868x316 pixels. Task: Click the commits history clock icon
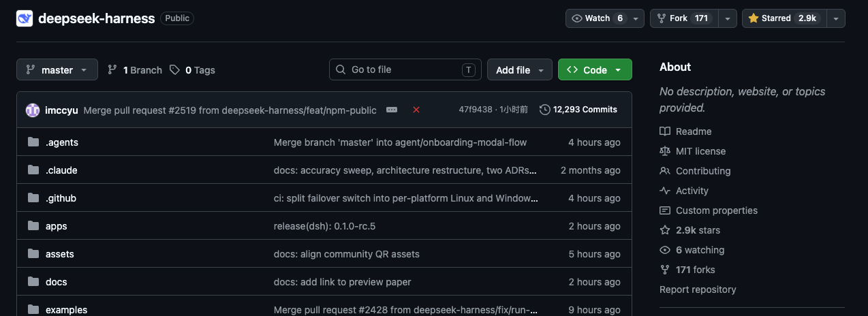tap(545, 110)
